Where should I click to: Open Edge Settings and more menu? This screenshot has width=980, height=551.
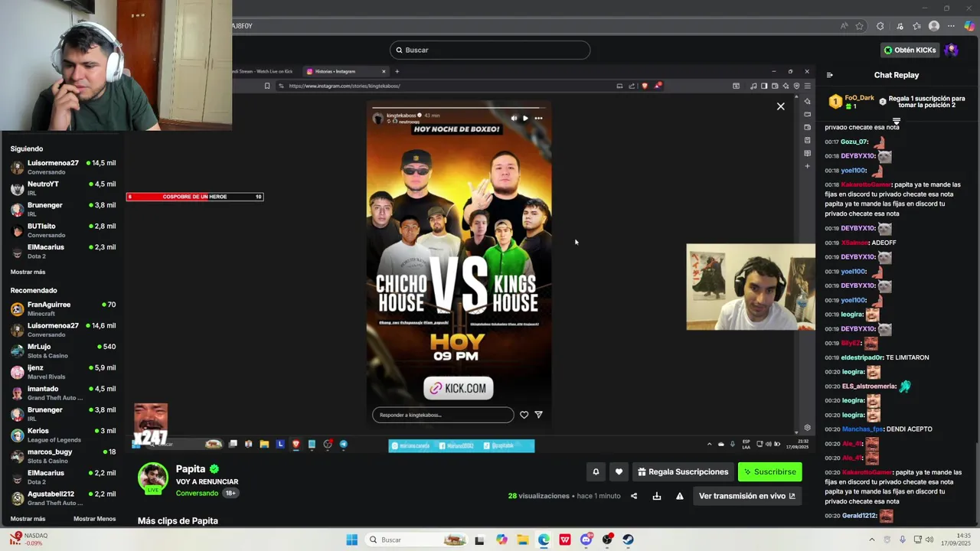coord(951,26)
